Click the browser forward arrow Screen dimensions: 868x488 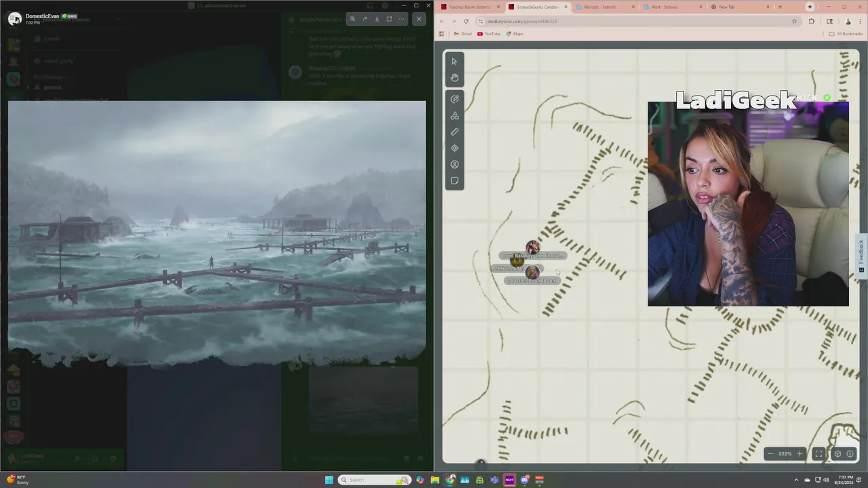(x=454, y=21)
